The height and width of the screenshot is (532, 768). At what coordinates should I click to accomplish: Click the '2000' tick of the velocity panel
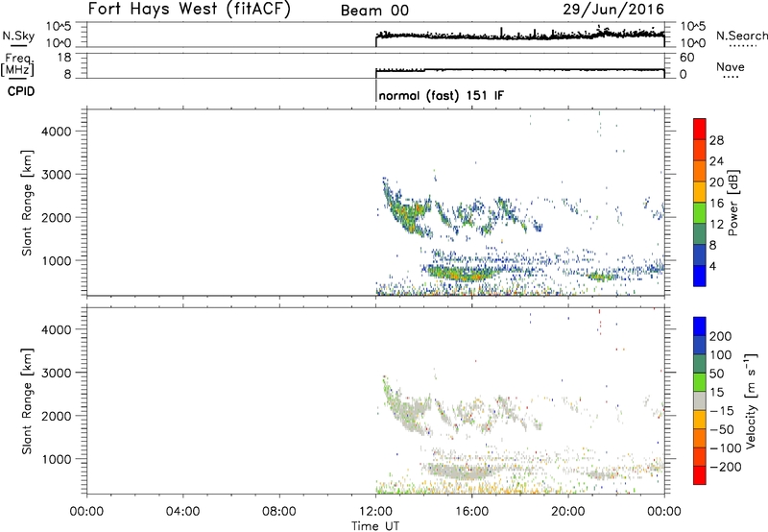pyautogui.click(x=57, y=416)
